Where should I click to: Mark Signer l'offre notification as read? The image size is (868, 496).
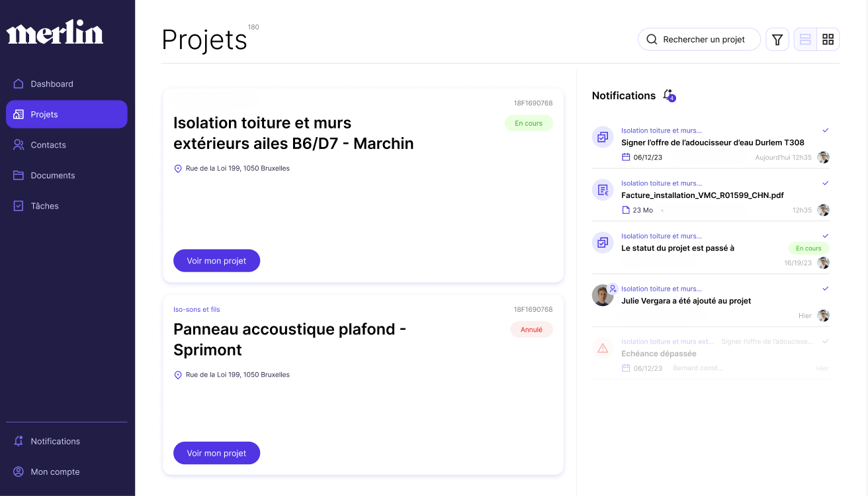pyautogui.click(x=825, y=130)
